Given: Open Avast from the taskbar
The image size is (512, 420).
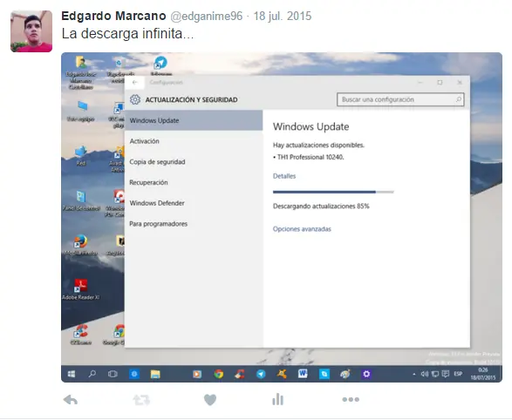Looking at the screenshot, I should [282, 374].
